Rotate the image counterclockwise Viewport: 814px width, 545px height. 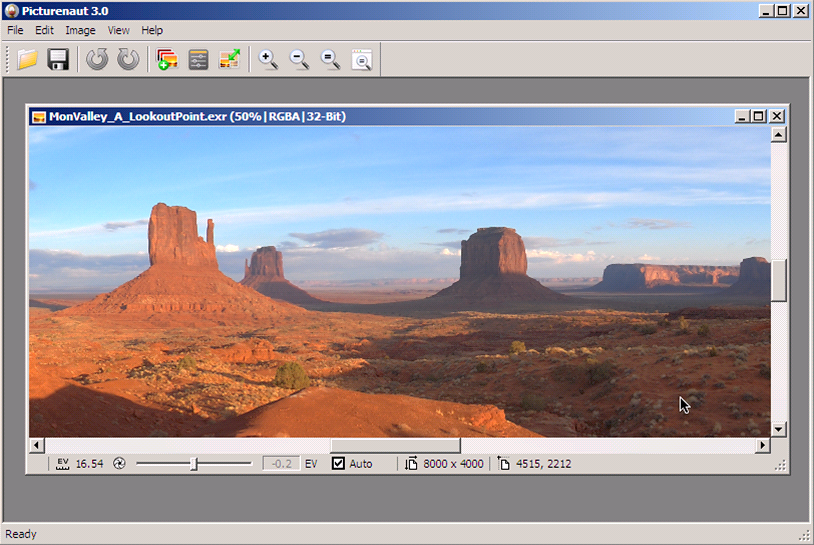coord(97,60)
